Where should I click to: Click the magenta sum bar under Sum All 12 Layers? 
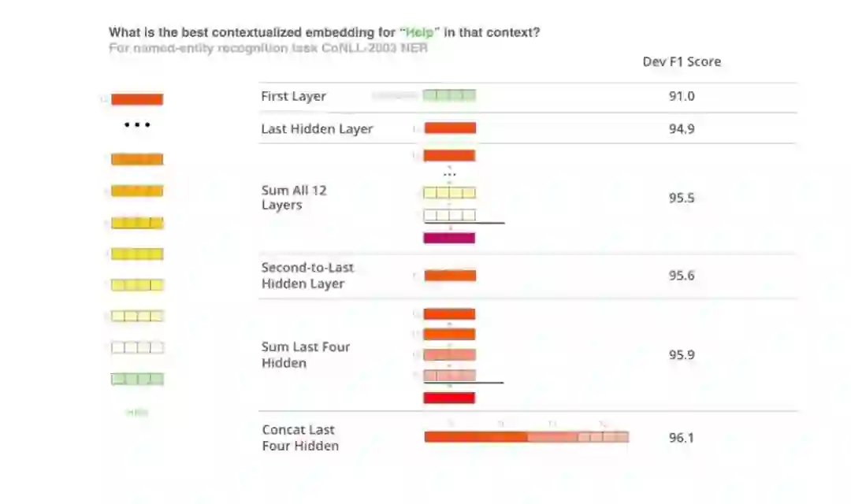point(449,238)
